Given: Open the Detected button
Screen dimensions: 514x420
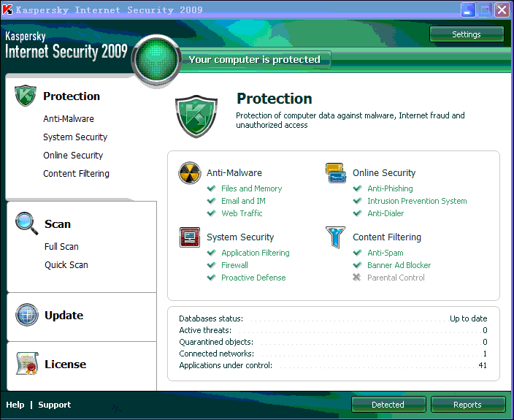Looking at the screenshot, I should 388,405.
